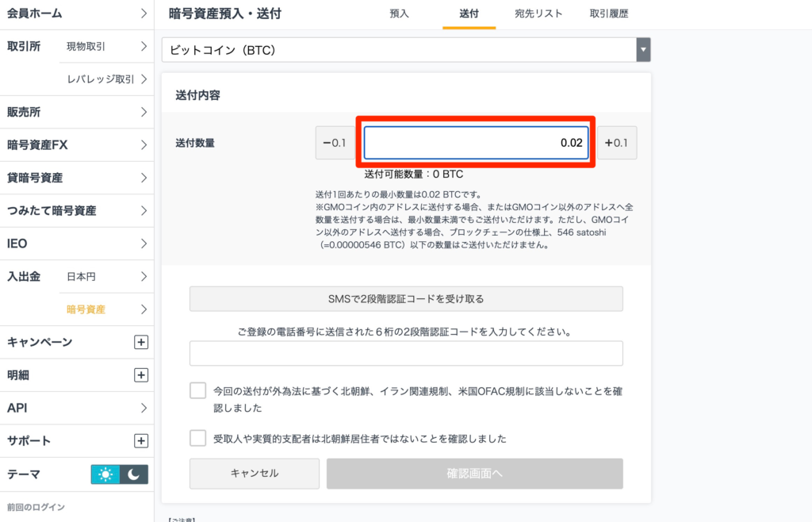Expand the 明細 sidebar section

tap(141, 374)
